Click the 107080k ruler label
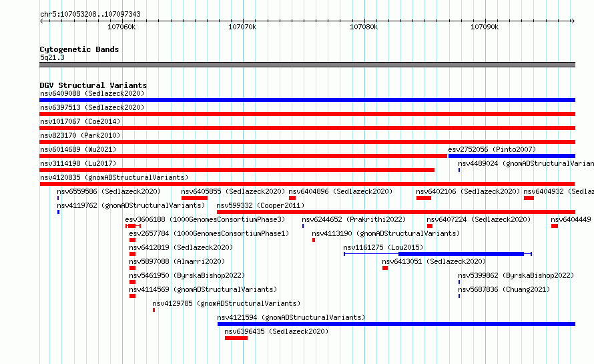 click(x=364, y=27)
